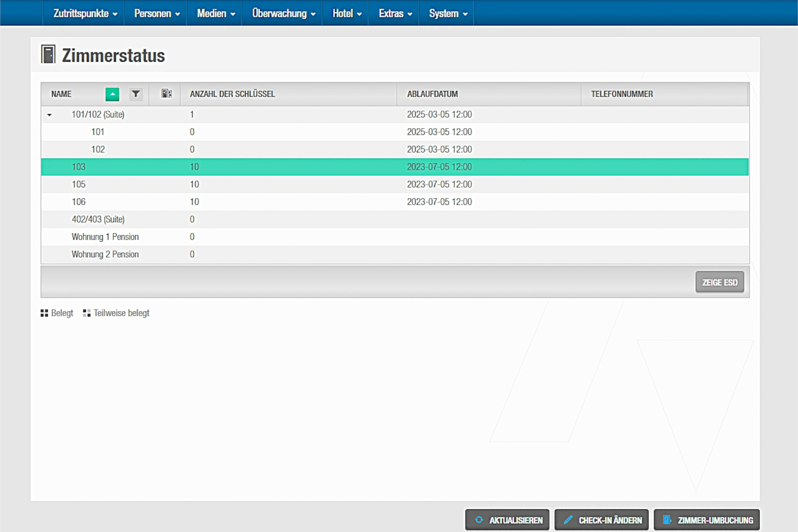Open the Hotel menu
The height and width of the screenshot is (532, 798).
347,14
